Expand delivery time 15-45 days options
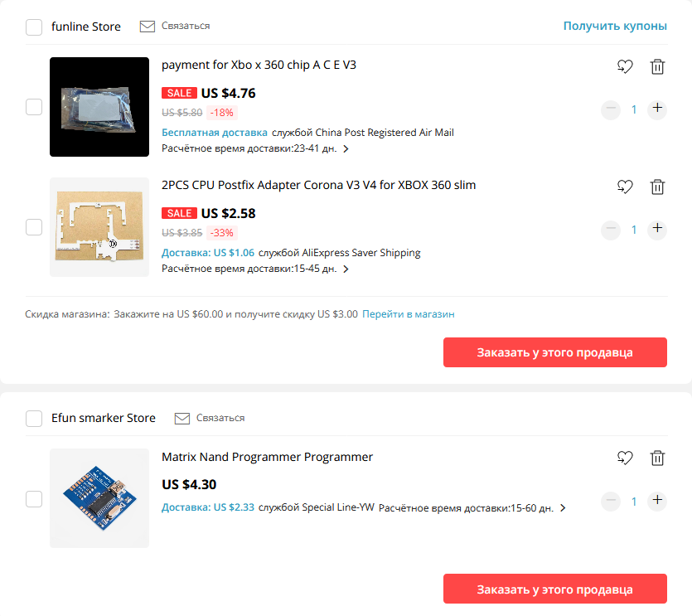The image size is (692, 616). 346,269
